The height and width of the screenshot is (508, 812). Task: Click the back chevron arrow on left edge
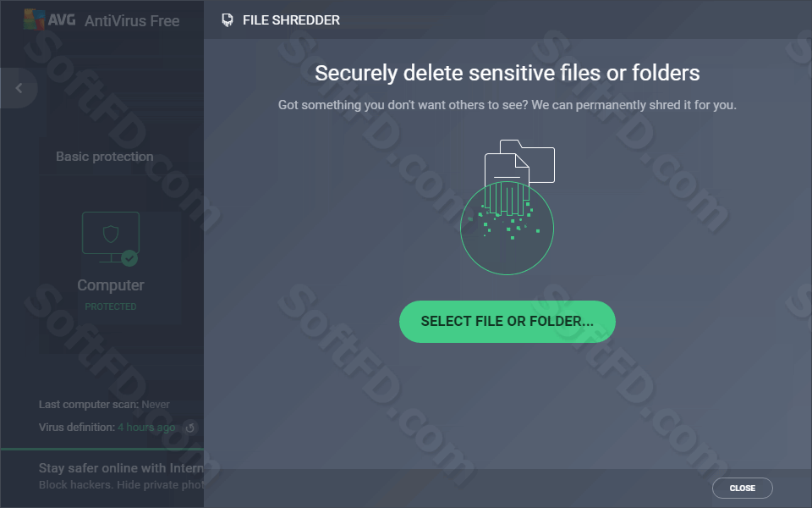pos(19,88)
